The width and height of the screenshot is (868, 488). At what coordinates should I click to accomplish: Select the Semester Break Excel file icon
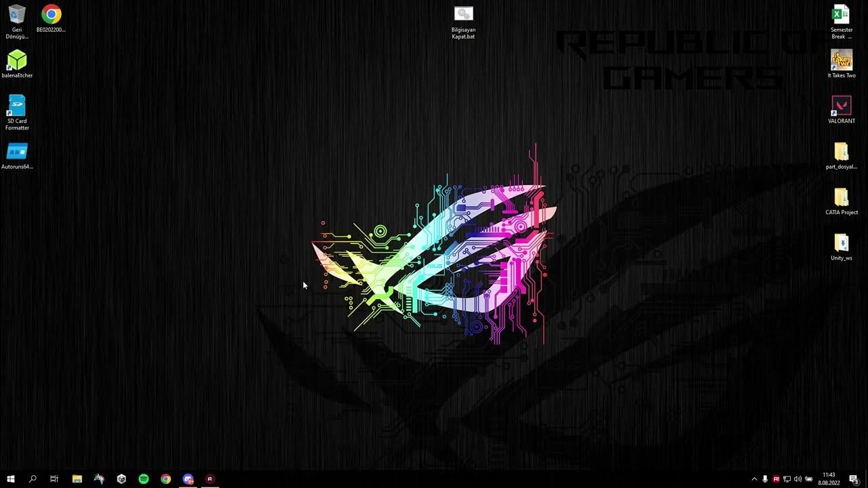[842, 22]
